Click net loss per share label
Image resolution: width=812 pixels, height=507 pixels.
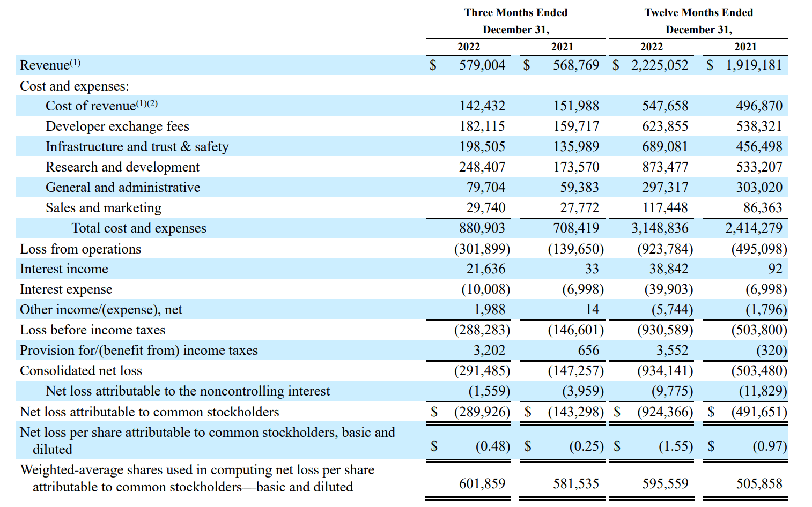click(x=208, y=441)
